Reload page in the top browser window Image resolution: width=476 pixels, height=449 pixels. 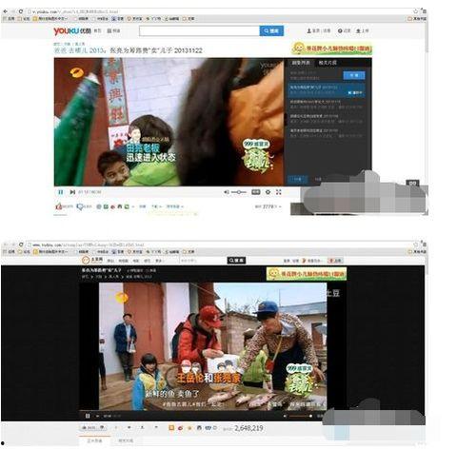coord(21,11)
